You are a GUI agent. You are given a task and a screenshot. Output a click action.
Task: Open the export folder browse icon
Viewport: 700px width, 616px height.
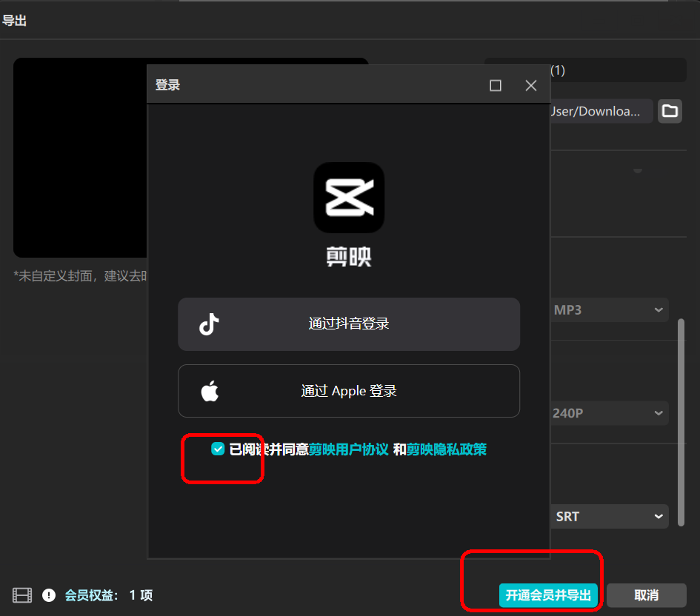click(669, 111)
